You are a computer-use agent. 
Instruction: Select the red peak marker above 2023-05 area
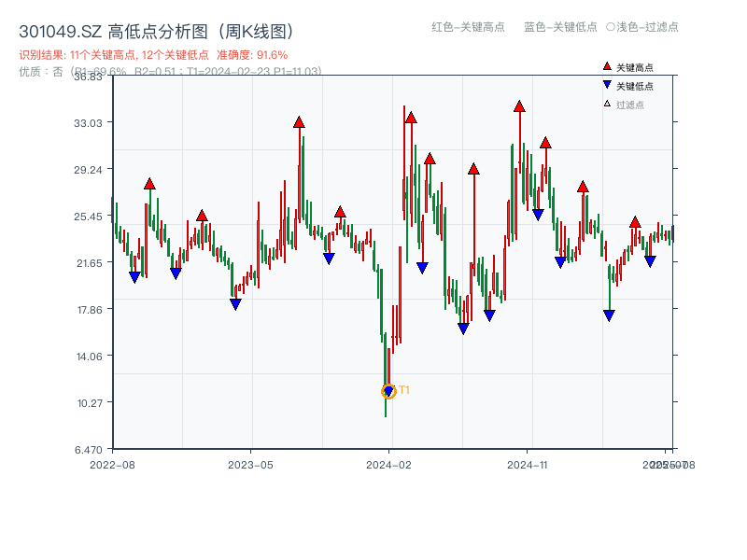(299, 121)
